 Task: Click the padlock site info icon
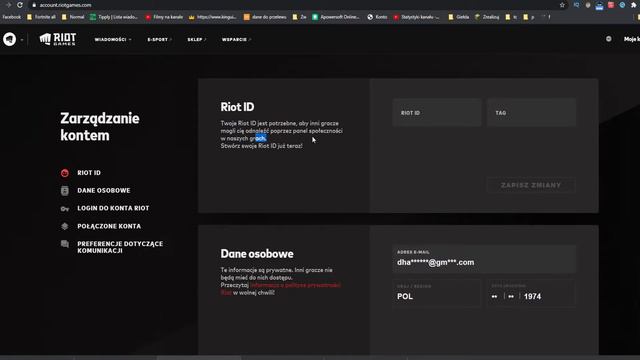(x=34, y=5)
